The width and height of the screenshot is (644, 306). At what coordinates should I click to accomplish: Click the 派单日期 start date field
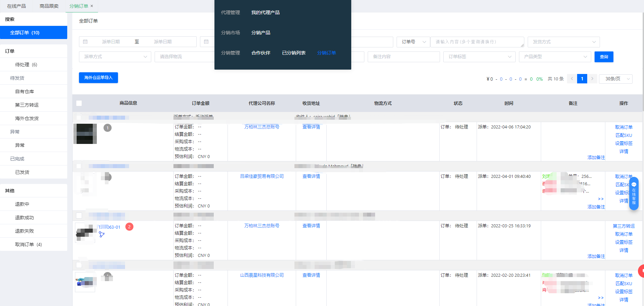[x=111, y=42]
